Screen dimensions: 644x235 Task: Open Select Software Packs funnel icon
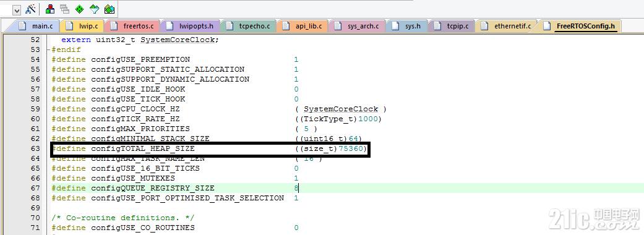click(95, 9)
